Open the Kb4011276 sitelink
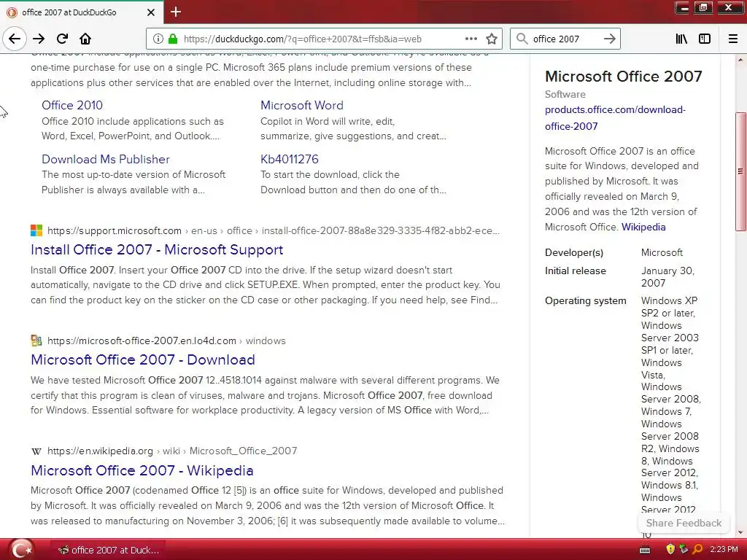This screenshot has width=747, height=560. tap(289, 159)
